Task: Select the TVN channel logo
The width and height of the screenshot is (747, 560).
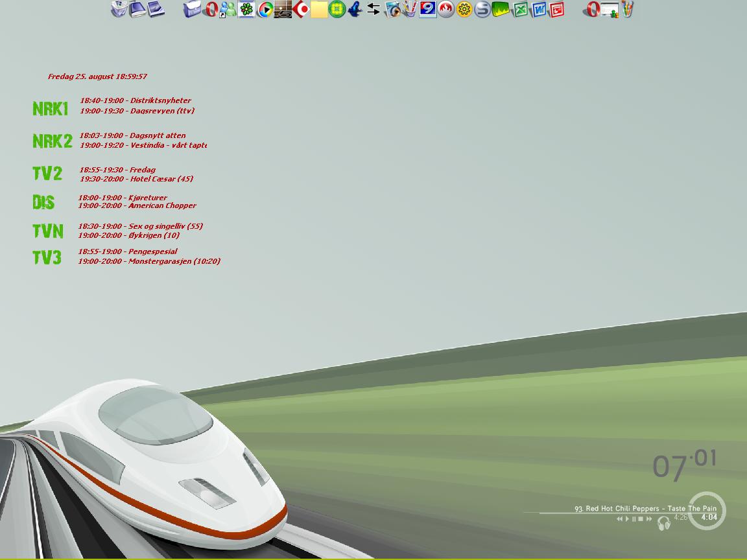Action: (47, 231)
